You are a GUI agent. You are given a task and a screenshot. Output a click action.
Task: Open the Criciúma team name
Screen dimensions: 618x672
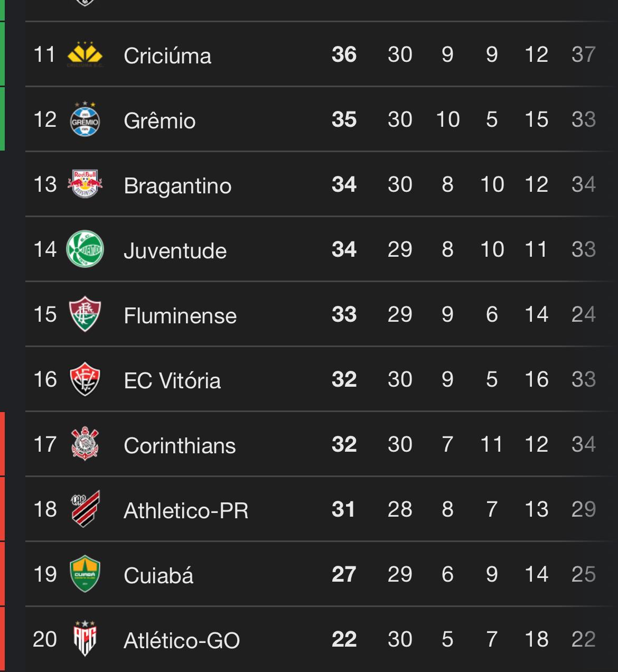[x=167, y=55]
